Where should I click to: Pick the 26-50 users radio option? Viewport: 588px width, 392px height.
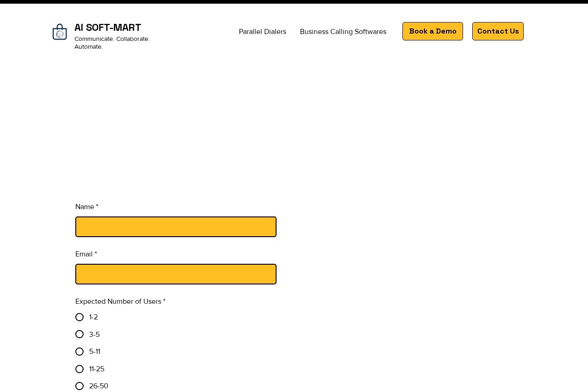tap(79, 386)
